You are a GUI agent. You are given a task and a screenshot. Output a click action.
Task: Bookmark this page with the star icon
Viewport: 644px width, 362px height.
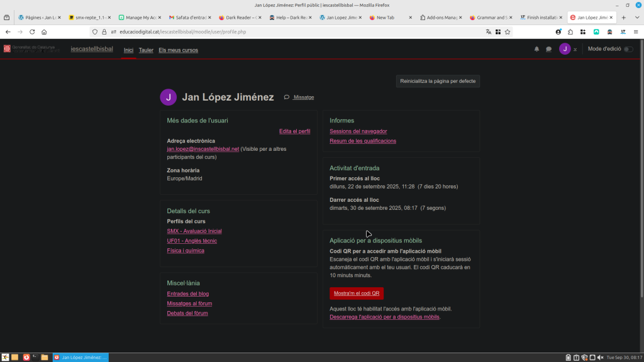pyautogui.click(x=508, y=31)
